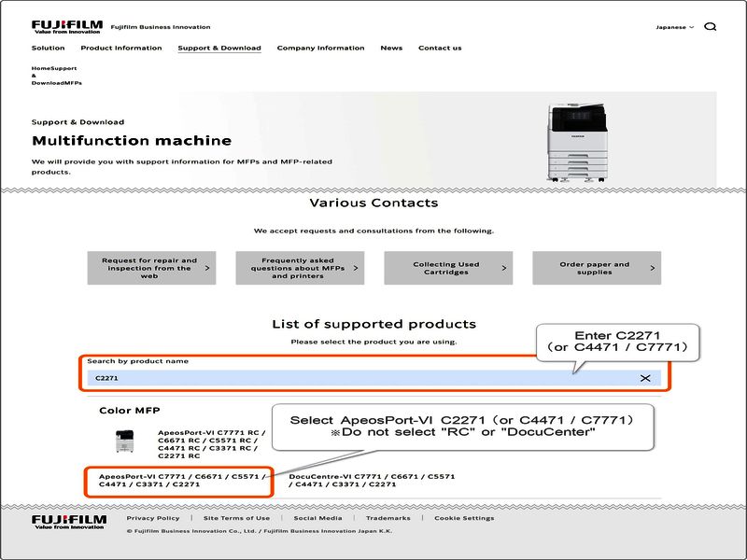The width and height of the screenshot is (747, 560).
Task: Click the 'Color MFP' category heading
Action: point(130,411)
